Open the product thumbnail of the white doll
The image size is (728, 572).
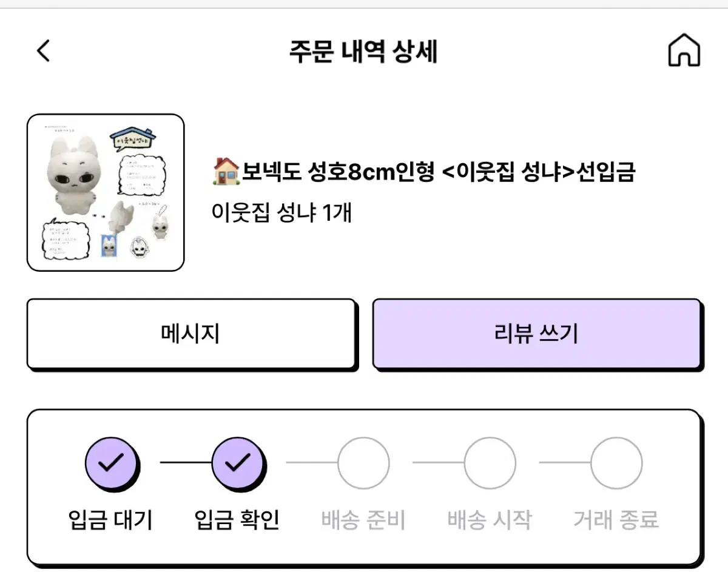coord(106,192)
